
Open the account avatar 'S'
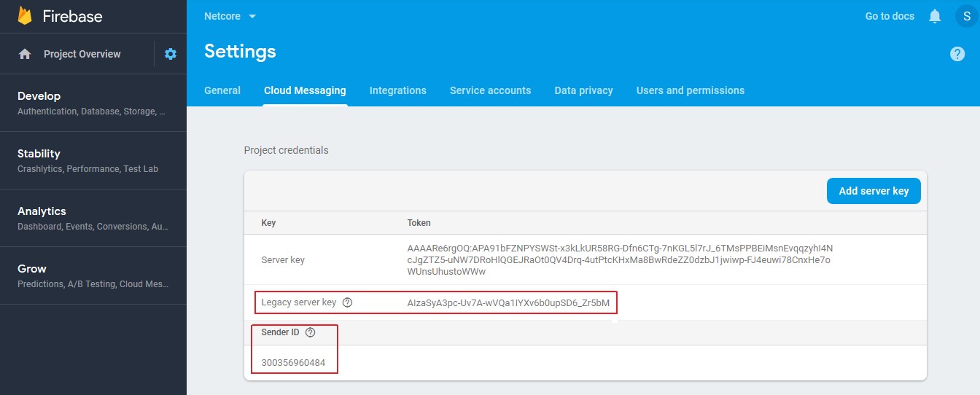pyautogui.click(x=967, y=16)
